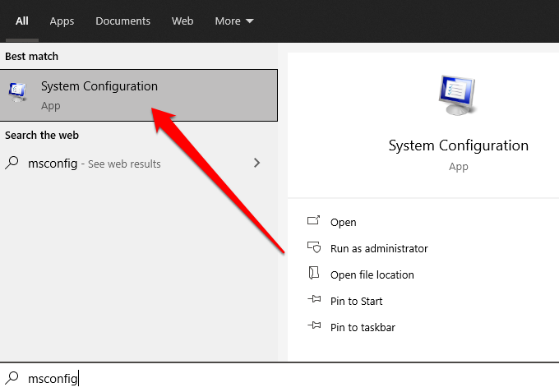Screen dimensions: 559x392
Task: Click the Run as administrator text label
Action: 379,248
